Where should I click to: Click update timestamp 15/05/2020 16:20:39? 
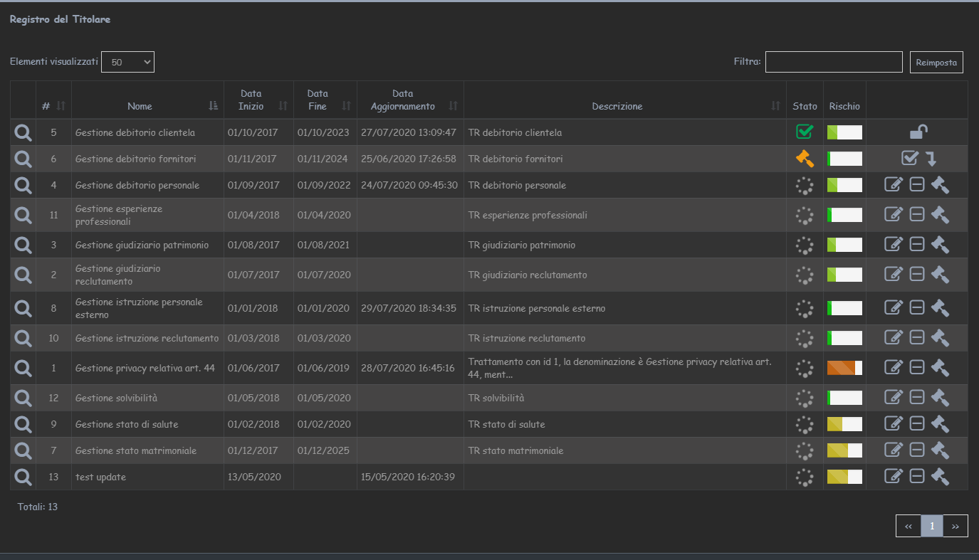coord(409,477)
